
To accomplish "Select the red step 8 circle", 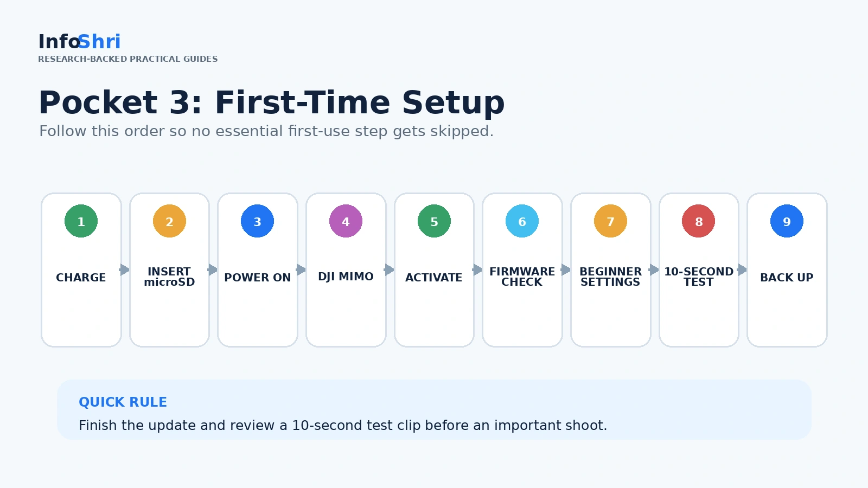I will click(x=698, y=221).
